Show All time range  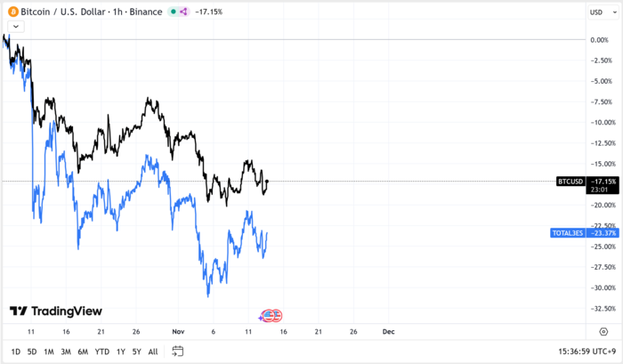coord(153,351)
